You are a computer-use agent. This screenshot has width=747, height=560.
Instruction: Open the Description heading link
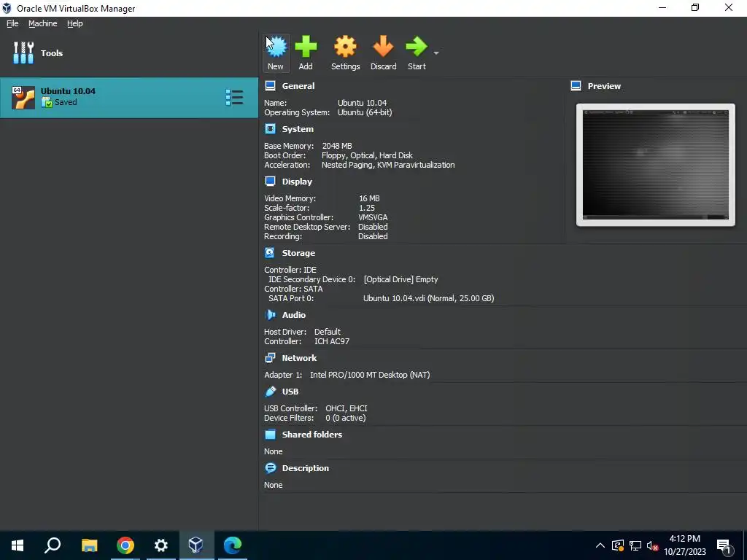click(x=306, y=468)
